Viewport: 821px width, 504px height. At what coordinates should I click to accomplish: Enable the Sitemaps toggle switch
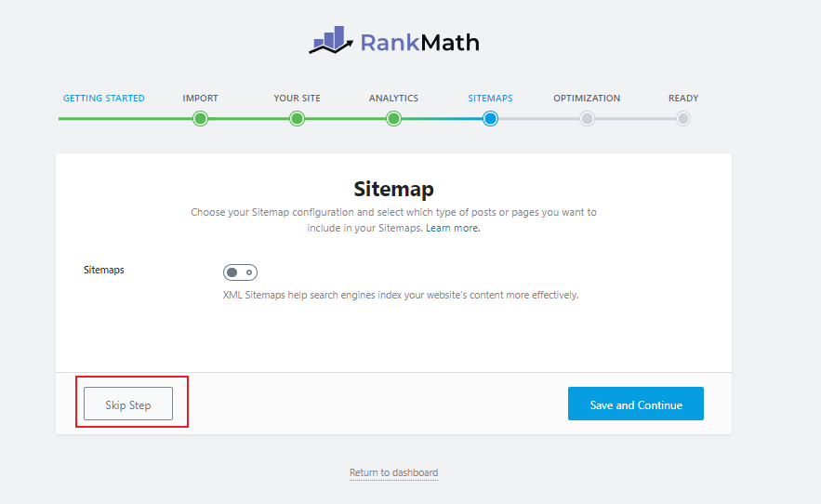click(x=240, y=272)
